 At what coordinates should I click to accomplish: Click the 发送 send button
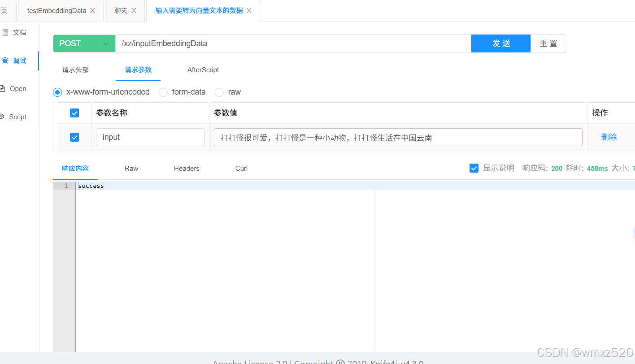501,43
